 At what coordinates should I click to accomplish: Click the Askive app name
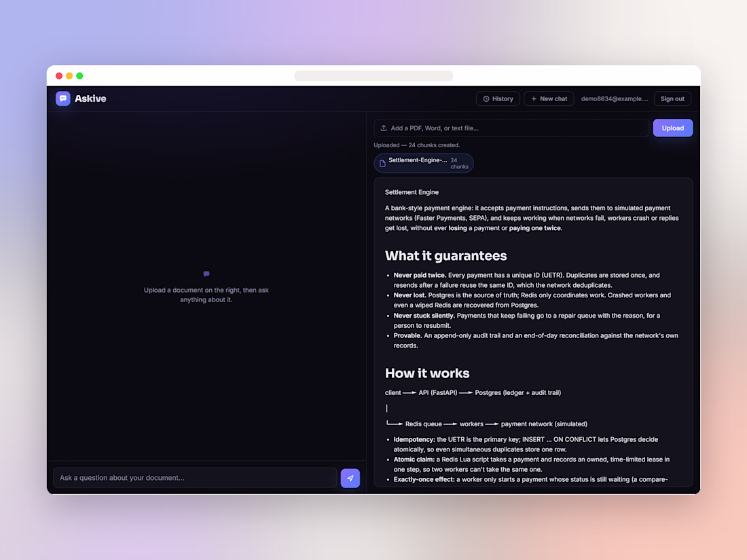90,98
